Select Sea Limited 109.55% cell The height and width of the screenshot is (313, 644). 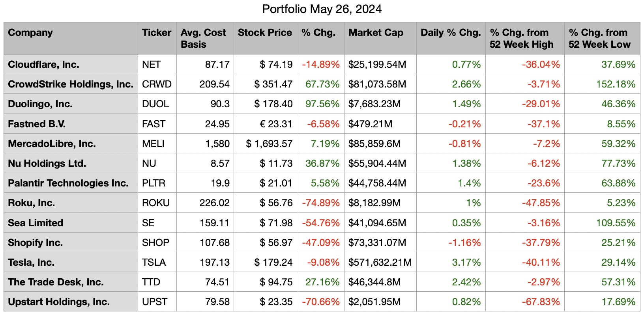click(x=616, y=223)
